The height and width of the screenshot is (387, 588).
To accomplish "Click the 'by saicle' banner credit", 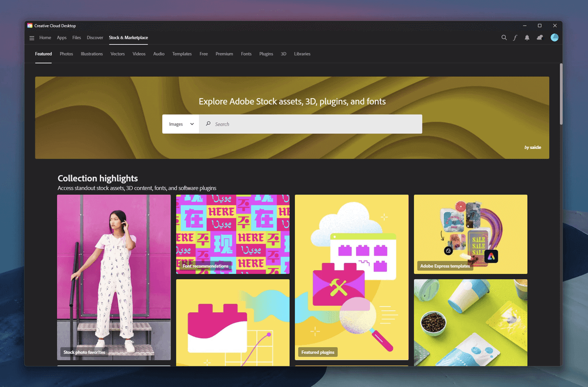I will 533,147.
